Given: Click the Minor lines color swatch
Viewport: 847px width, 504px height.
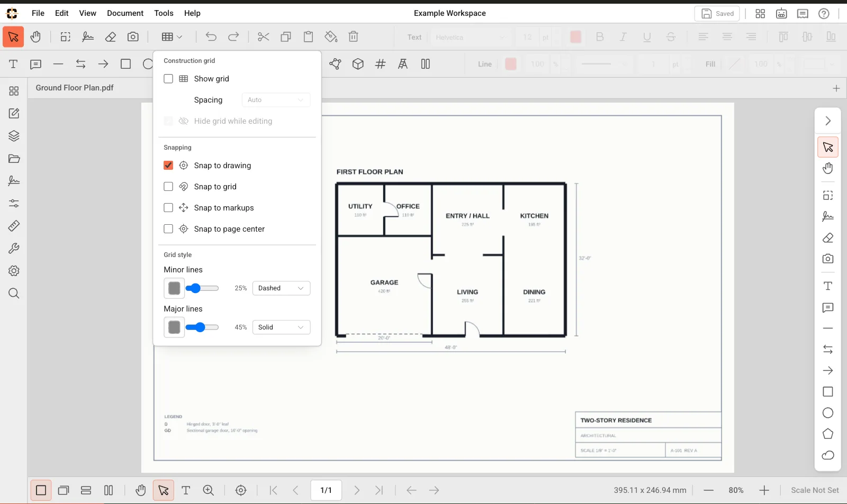Looking at the screenshot, I should pos(174,288).
